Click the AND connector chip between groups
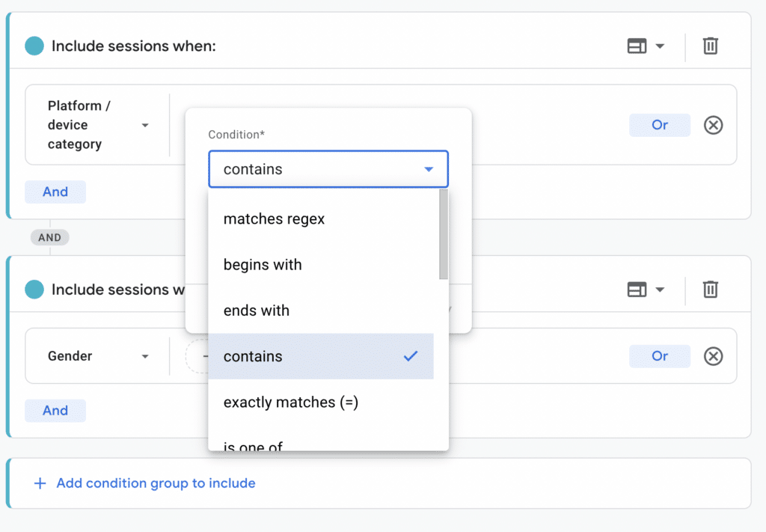Viewport: 766px width, 532px height. pyautogui.click(x=50, y=237)
